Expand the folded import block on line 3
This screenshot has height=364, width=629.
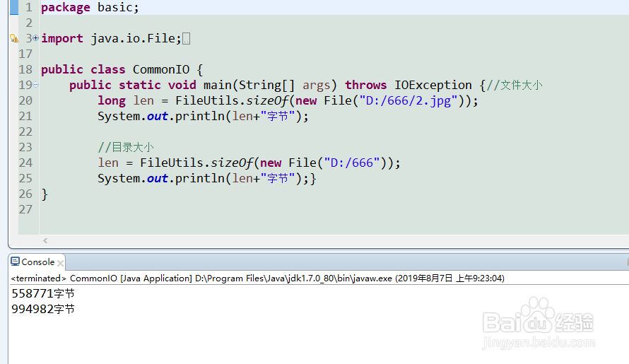point(36,38)
